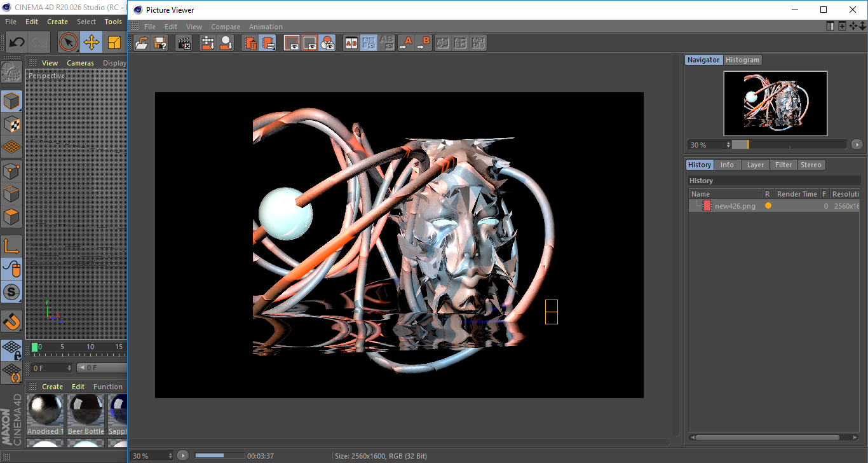
Task: Switch to the Info tab
Action: pyautogui.click(x=727, y=165)
